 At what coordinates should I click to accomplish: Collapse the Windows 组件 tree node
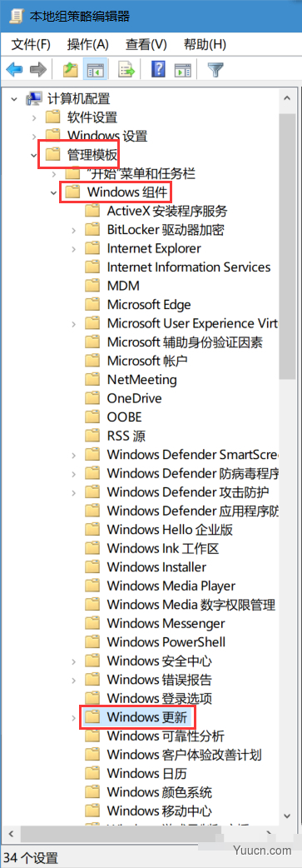(x=53, y=192)
